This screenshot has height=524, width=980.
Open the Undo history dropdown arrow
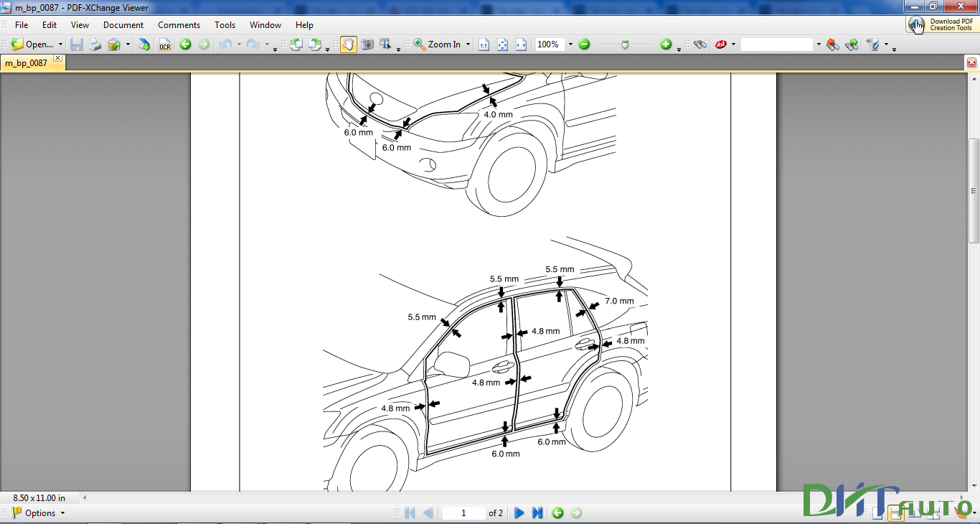[x=239, y=45]
